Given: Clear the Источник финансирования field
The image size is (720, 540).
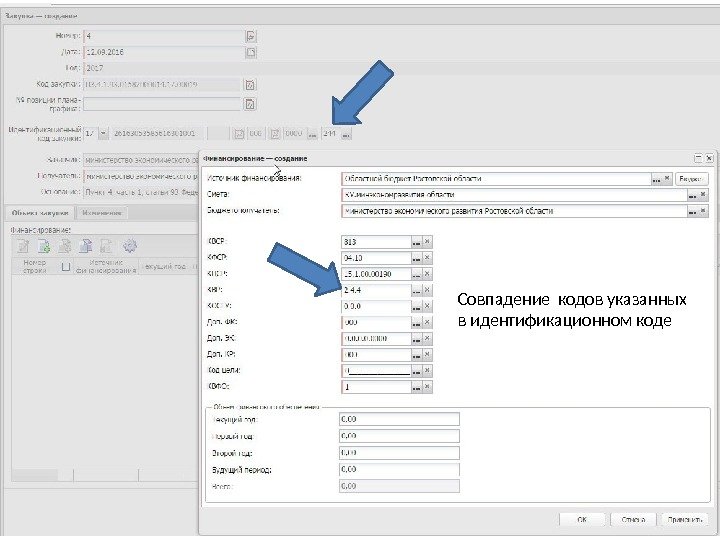Looking at the screenshot, I should (668, 178).
